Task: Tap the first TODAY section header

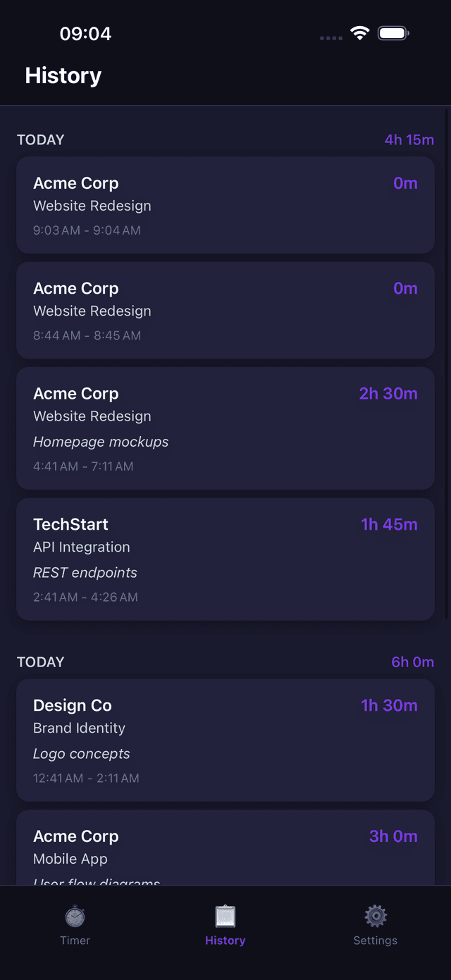Action: pyautogui.click(x=40, y=139)
